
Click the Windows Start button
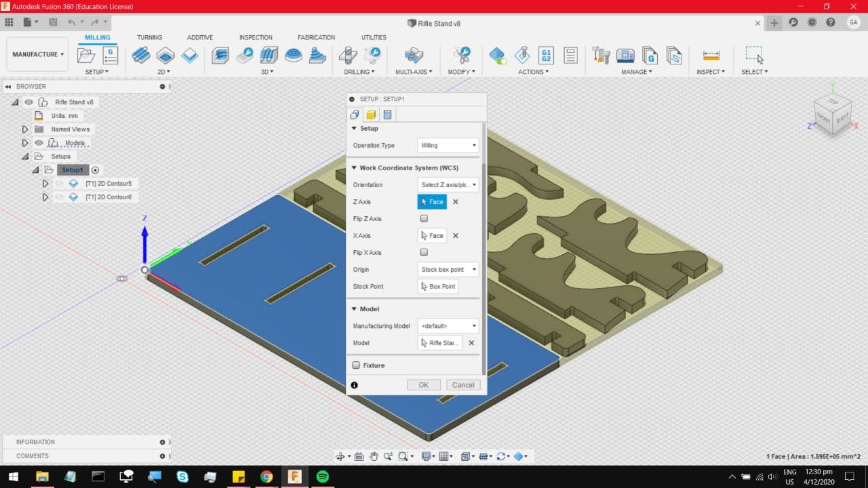[14, 476]
